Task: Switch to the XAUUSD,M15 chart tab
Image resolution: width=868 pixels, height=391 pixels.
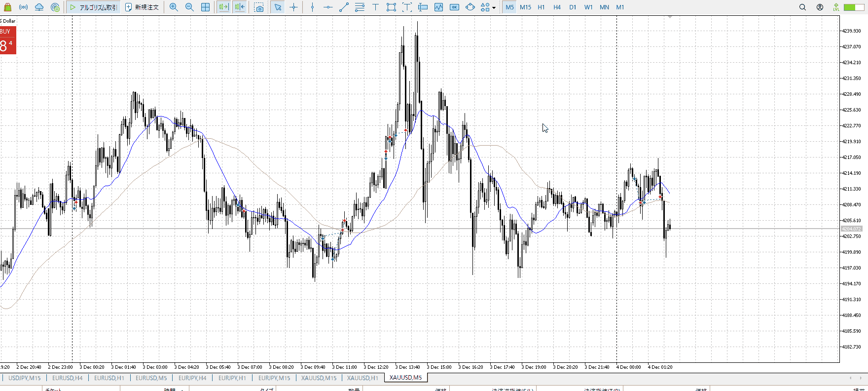Action: 319,378
